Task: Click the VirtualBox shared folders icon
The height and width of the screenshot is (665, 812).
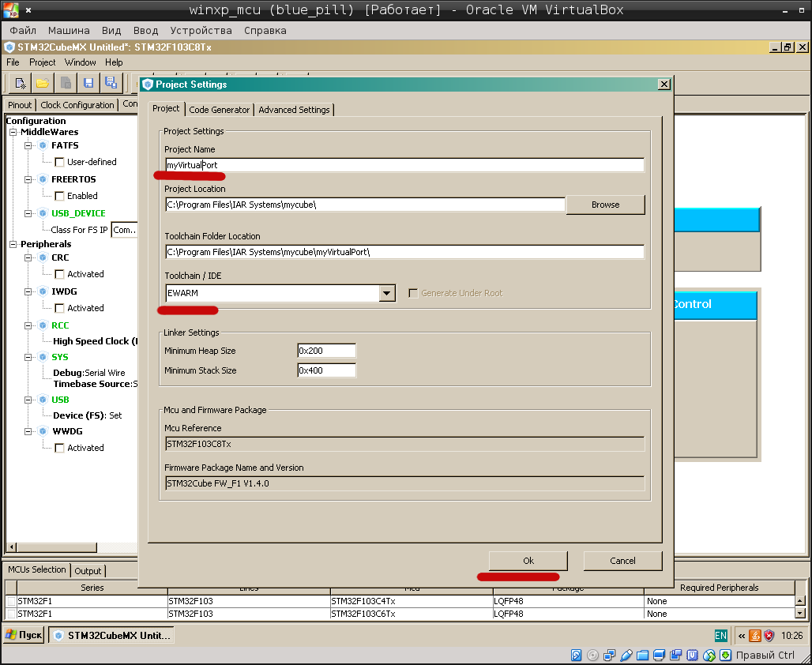Action: pyautogui.click(x=643, y=656)
